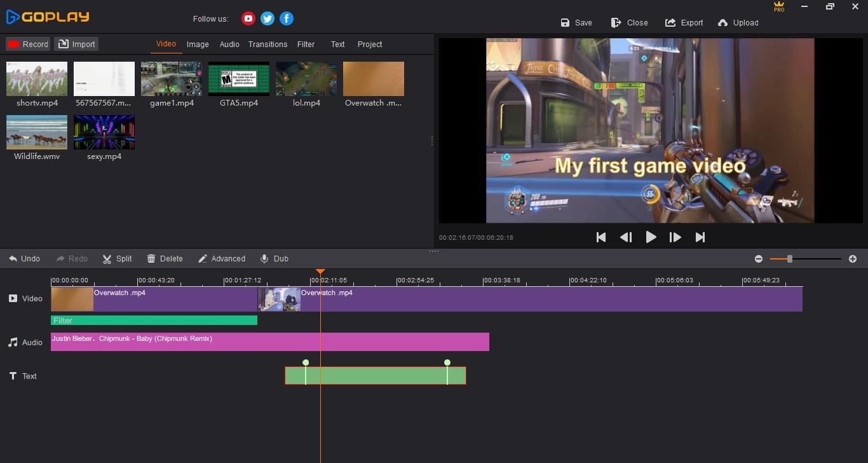Click the Video track label icon
Screen dimensions: 868x463
[13, 298]
